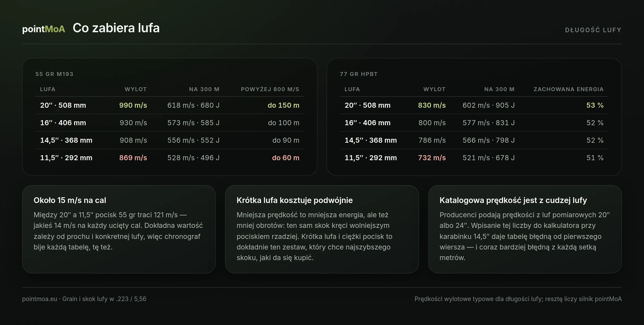This screenshot has height=325, width=644.
Task: Click the POWYŻEJ 800 M/S column header
Action: 270,89
